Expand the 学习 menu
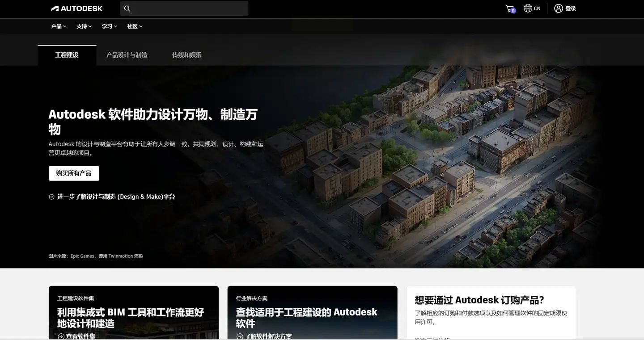The image size is (644, 340). coord(110,26)
